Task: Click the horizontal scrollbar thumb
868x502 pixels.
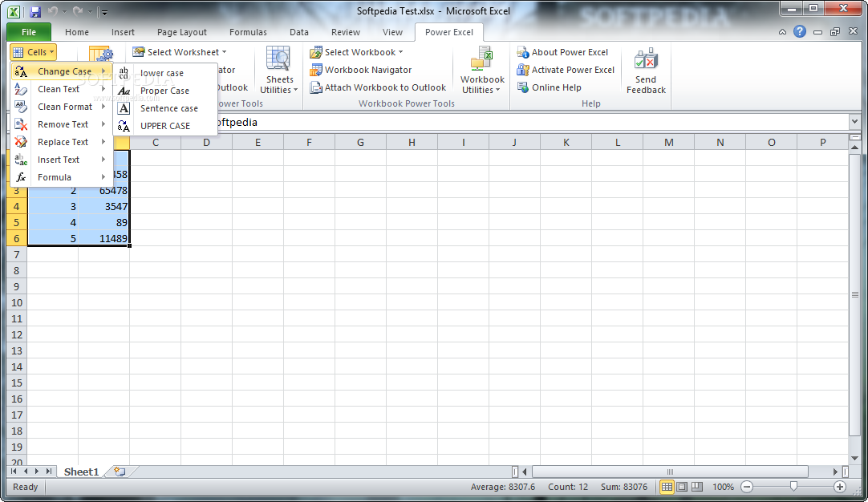Action: 670,472
